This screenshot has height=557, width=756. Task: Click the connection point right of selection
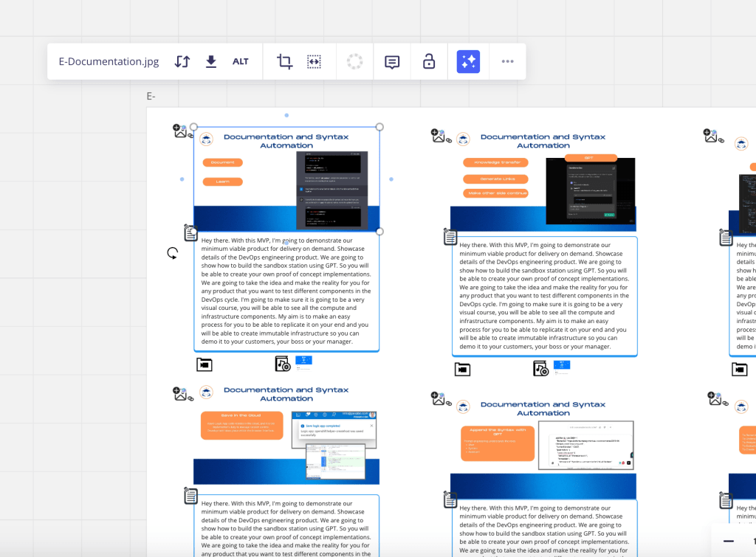[391, 179]
